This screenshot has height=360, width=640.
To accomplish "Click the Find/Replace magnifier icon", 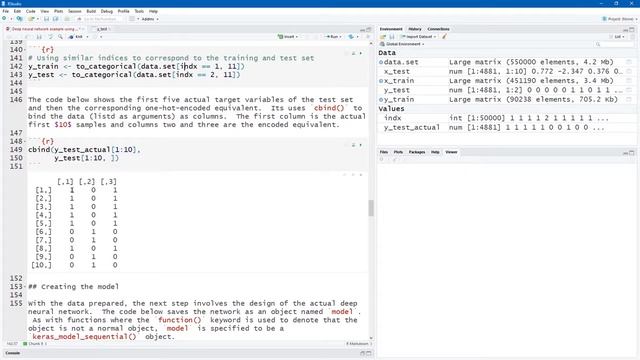I will (60, 37).
